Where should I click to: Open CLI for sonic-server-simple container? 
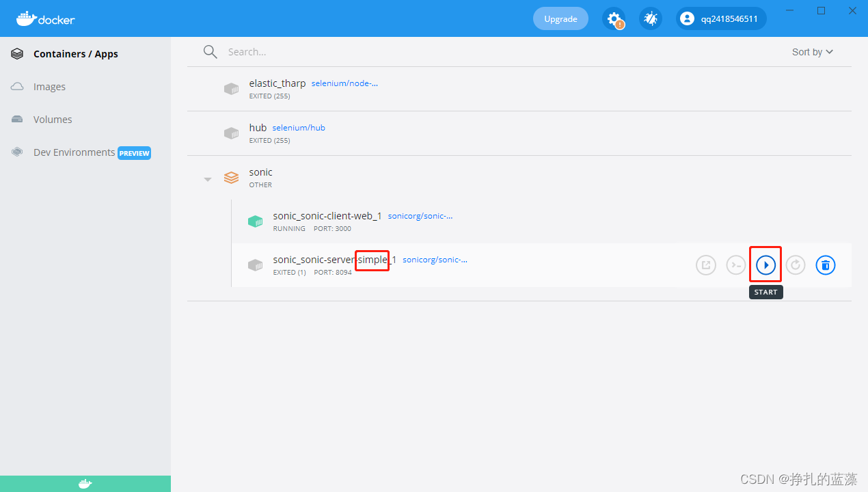736,265
